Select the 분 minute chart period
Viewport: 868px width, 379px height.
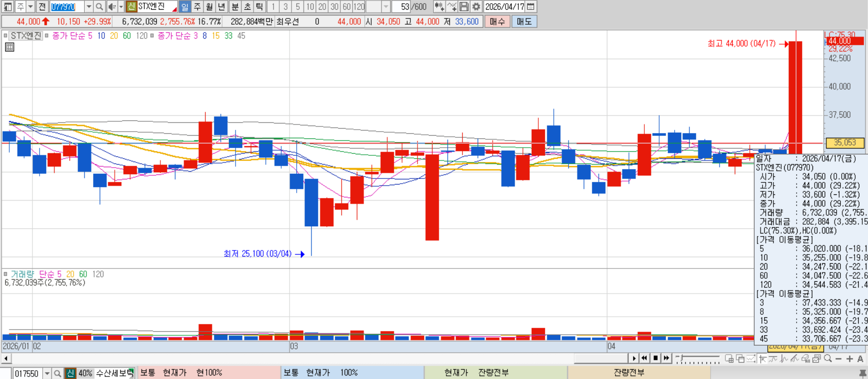pos(235,7)
